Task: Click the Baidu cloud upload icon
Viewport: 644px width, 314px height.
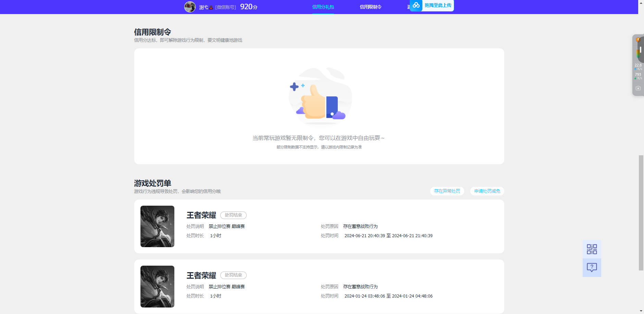Action: (x=416, y=5)
